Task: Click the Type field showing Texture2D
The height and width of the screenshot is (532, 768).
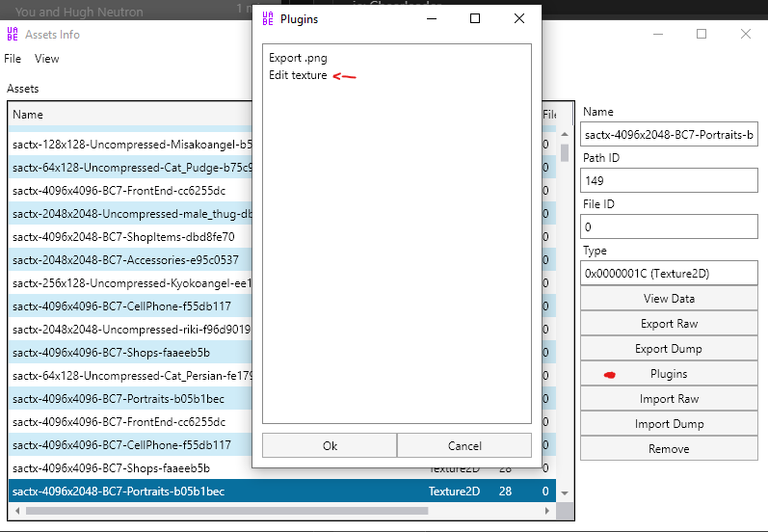Action: (x=669, y=274)
